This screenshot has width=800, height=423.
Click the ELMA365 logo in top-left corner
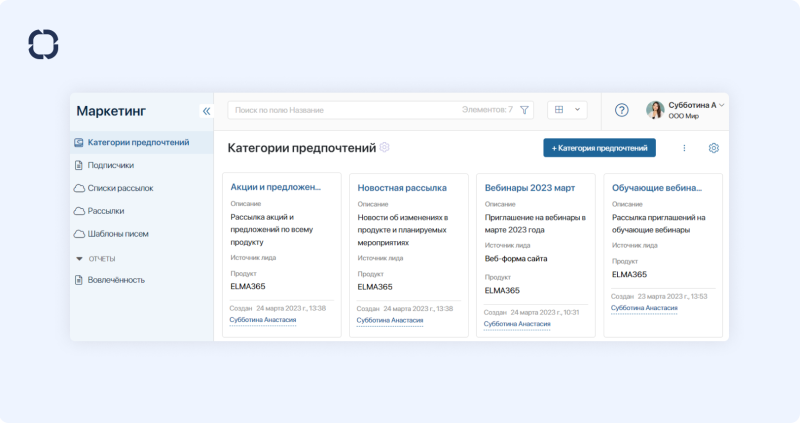[43, 44]
